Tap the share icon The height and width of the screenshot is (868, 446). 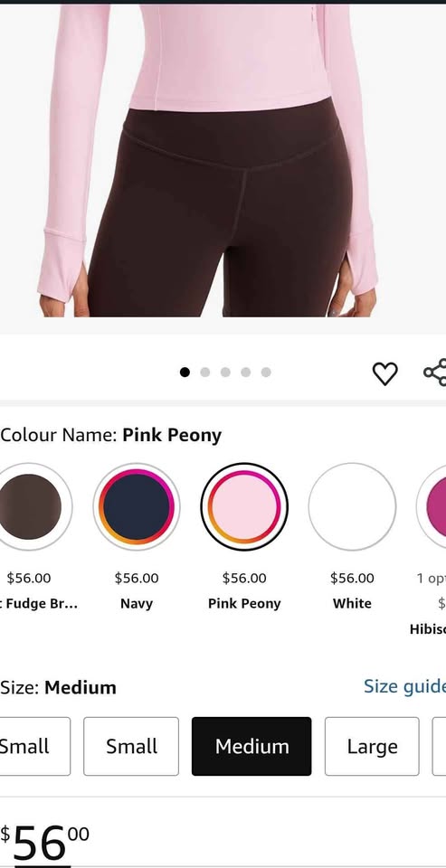point(435,372)
